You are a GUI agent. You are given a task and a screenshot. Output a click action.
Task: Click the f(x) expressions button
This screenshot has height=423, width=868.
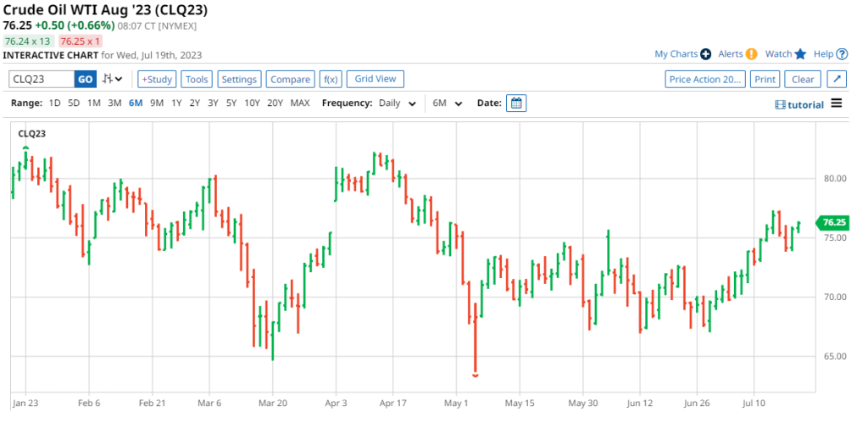331,80
